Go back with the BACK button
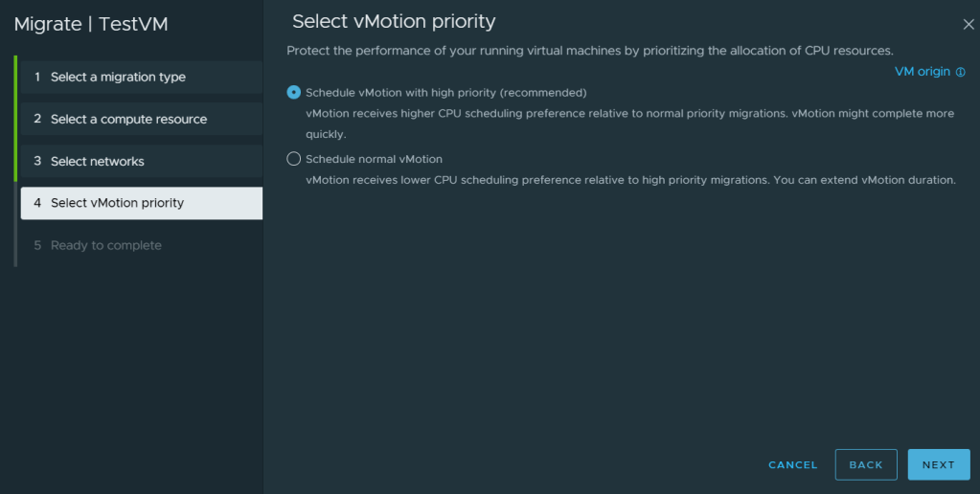Image resolution: width=980 pixels, height=494 pixels. click(866, 464)
